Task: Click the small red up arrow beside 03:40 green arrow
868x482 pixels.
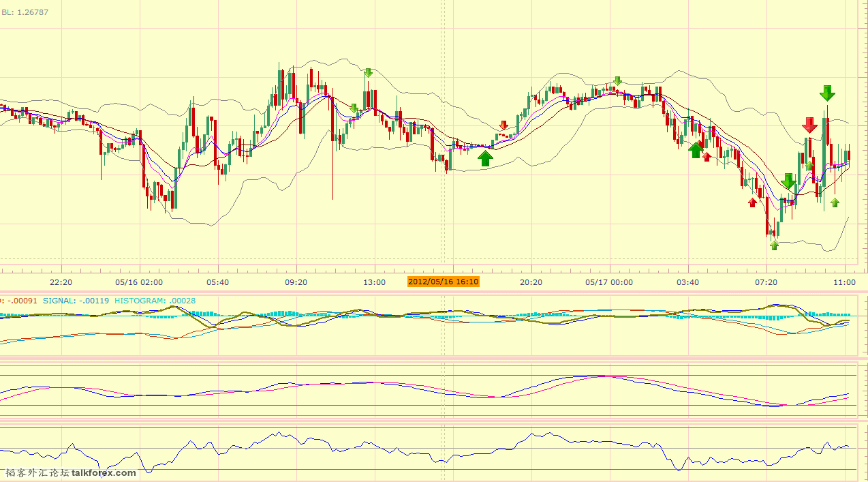Action: (707, 157)
